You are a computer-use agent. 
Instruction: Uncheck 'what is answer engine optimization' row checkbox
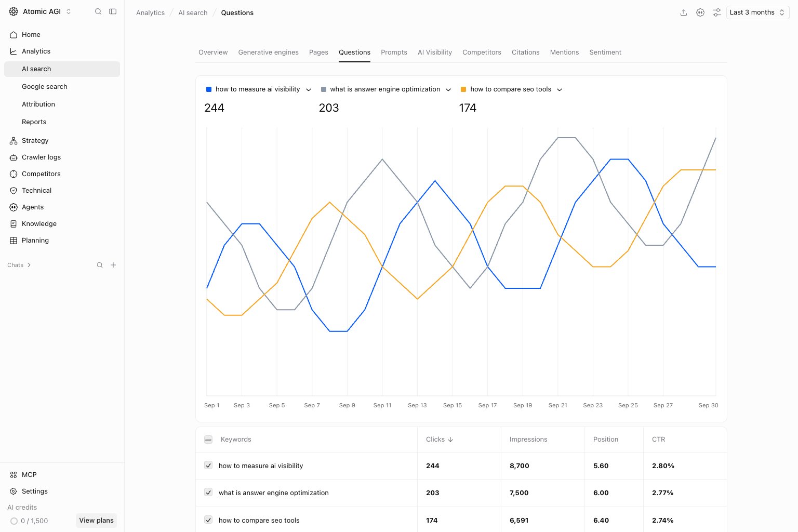tap(208, 493)
